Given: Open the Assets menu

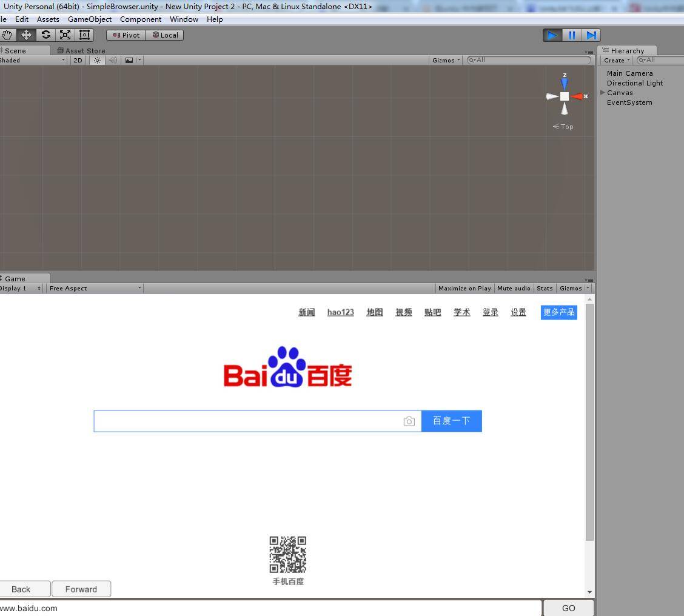Looking at the screenshot, I should point(48,19).
